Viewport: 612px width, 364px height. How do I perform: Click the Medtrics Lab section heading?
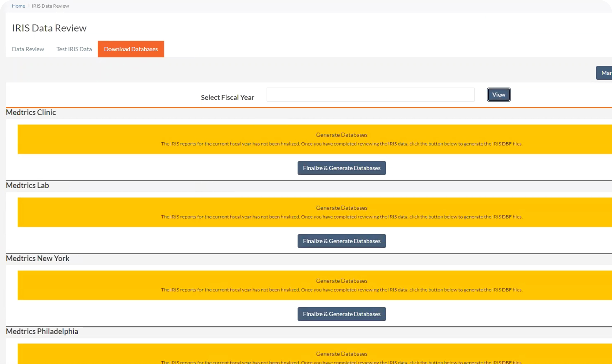pyautogui.click(x=27, y=185)
